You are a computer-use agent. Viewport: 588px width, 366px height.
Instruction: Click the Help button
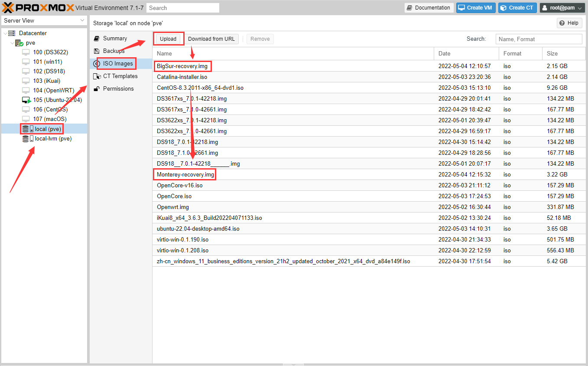569,23
